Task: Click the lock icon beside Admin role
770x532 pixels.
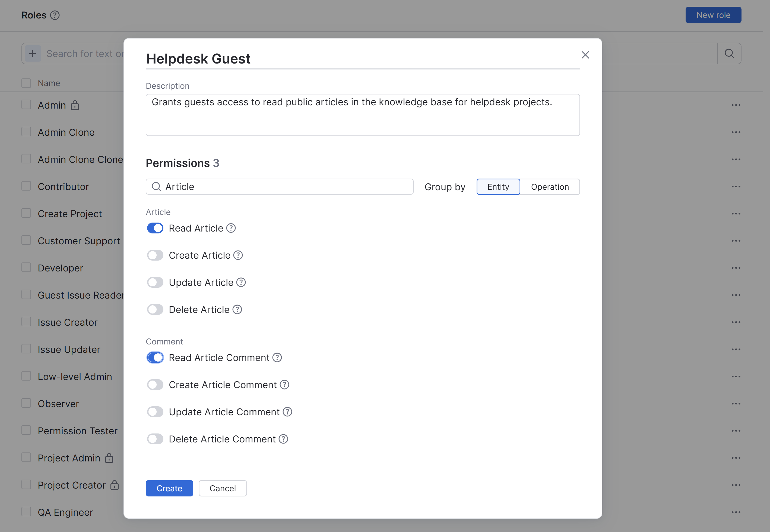Action: tap(75, 105)
